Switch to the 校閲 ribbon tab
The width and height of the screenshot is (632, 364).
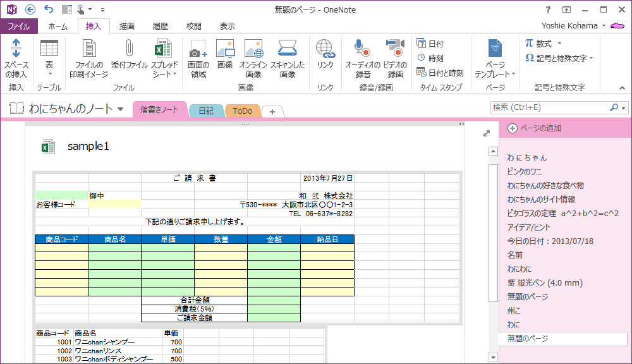(x=194, y=26)
